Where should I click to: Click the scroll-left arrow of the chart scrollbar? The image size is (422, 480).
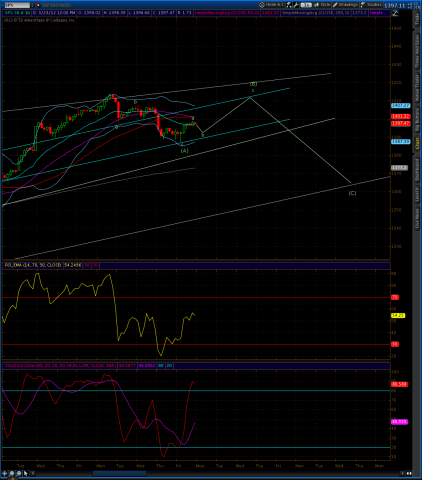click(x=32, y=473)
